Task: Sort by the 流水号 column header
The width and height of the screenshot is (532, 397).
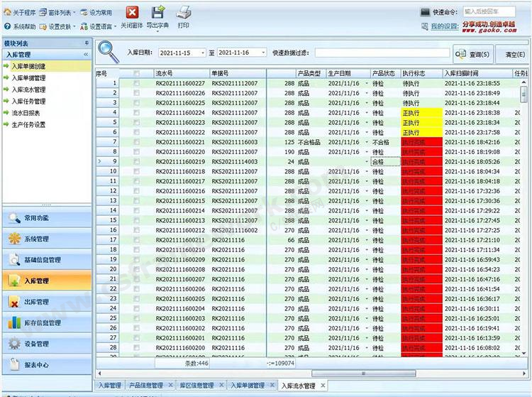Action: 182,73
